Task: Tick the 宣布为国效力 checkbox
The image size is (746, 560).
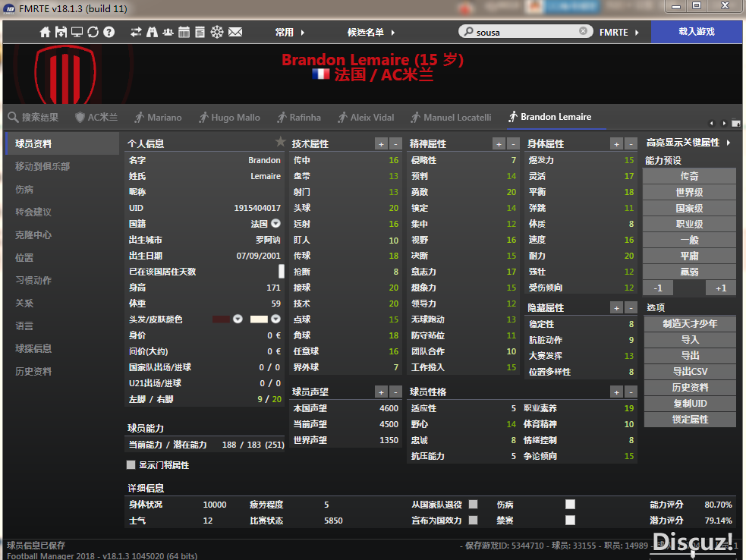Action: [474, 521]
